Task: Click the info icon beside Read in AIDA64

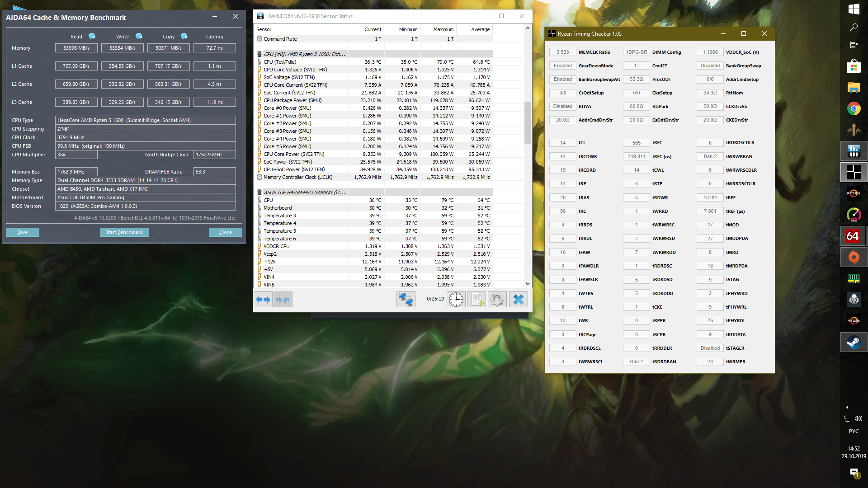Action: (92, 36)
